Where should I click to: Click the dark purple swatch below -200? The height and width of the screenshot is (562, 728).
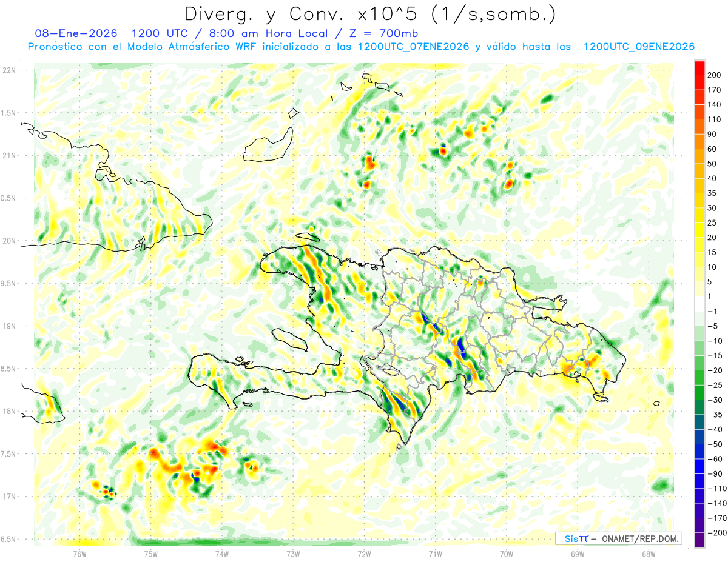pyautogui.click(x=699, y=540)
